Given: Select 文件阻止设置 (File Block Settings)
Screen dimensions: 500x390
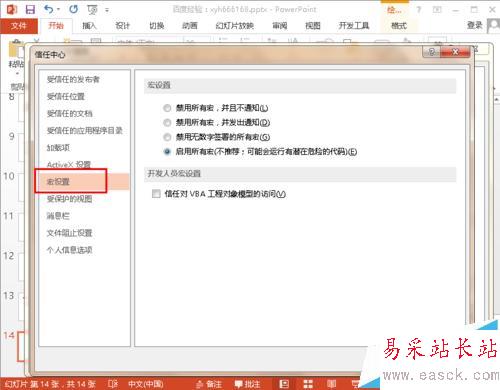Looking at the screenshot, I should 69,233.
